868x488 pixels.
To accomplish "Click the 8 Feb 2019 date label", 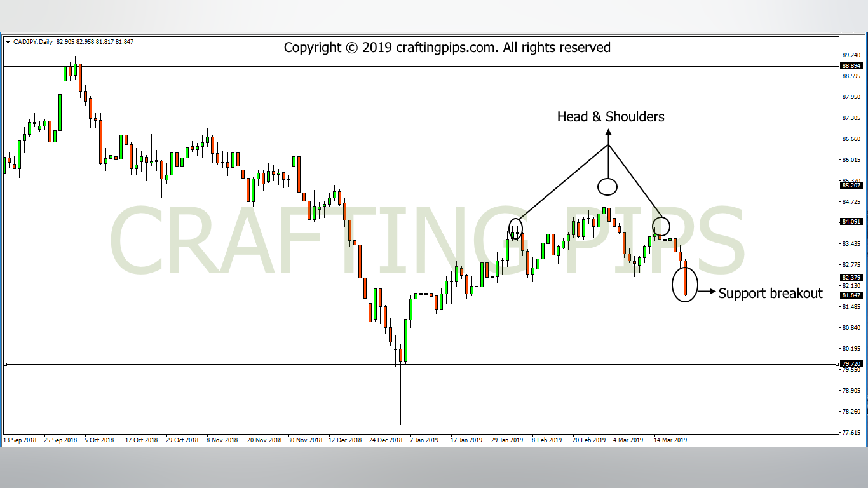I will point(547,440).
